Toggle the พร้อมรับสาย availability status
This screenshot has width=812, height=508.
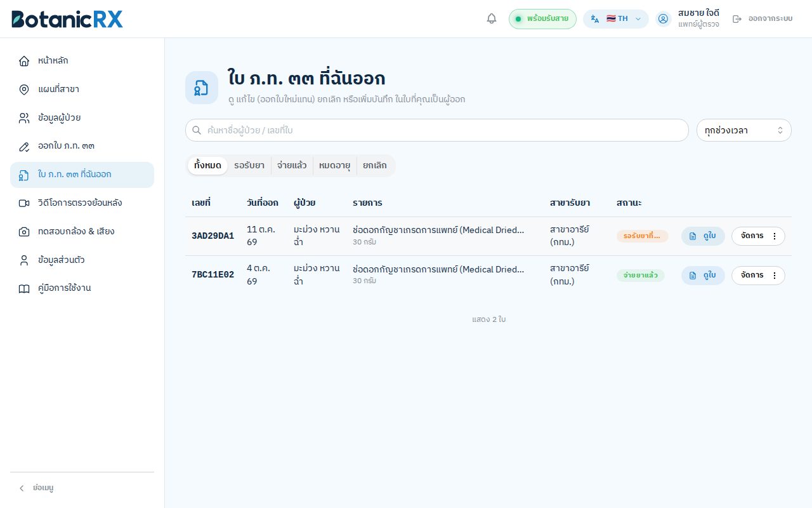(542, 19)
